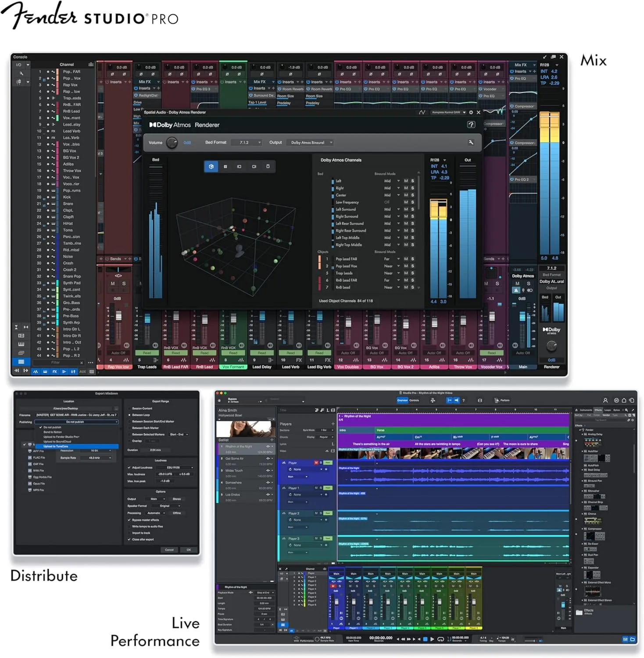Select the 3D view icon in Dolby Atmos Renderer
Screen dimensions: 644x658
211,167
